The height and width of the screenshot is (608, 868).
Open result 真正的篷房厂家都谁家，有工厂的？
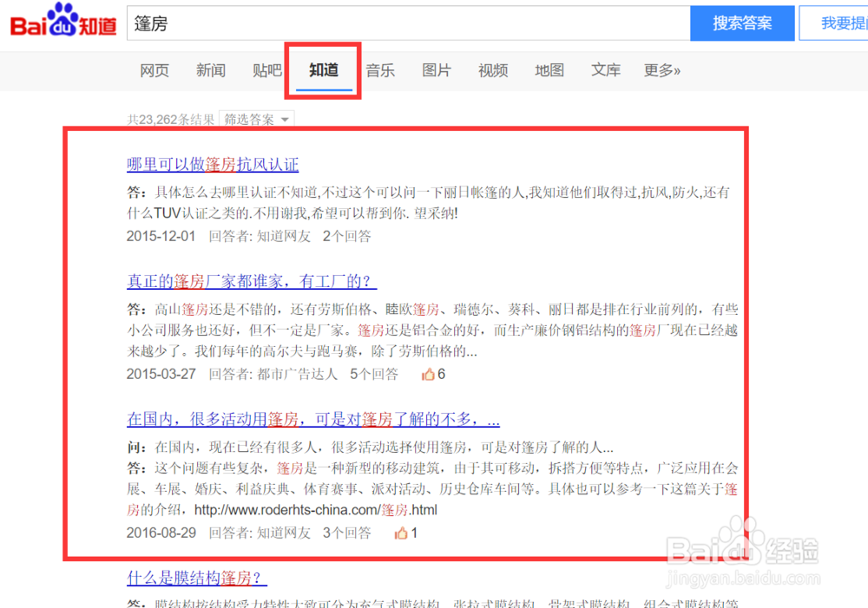[252, 281]
